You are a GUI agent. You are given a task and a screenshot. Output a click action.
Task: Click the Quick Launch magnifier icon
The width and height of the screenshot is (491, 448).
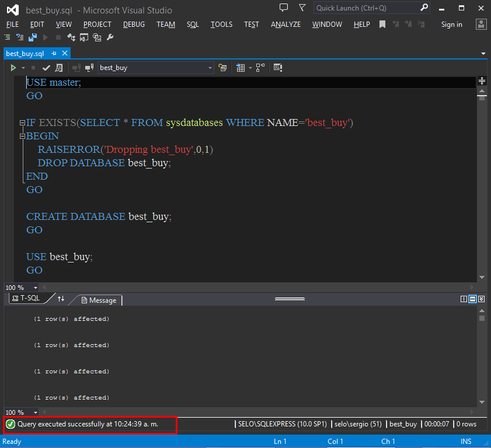(424, 8)
